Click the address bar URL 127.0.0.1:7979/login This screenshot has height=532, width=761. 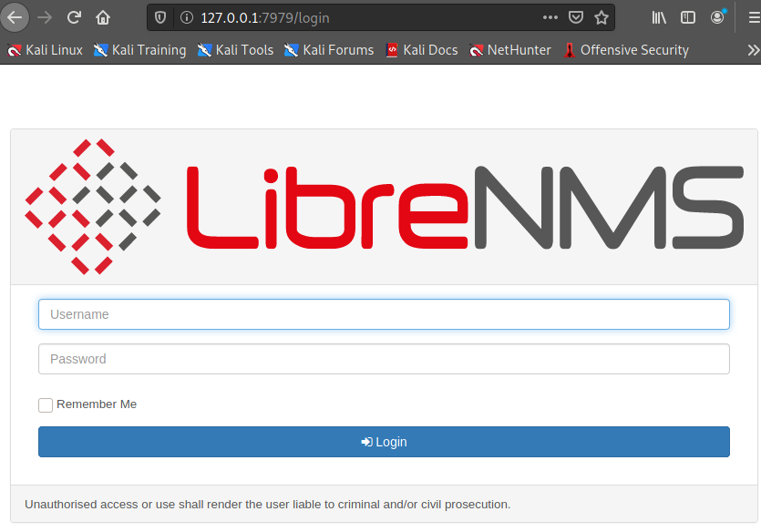coord(265,18)
